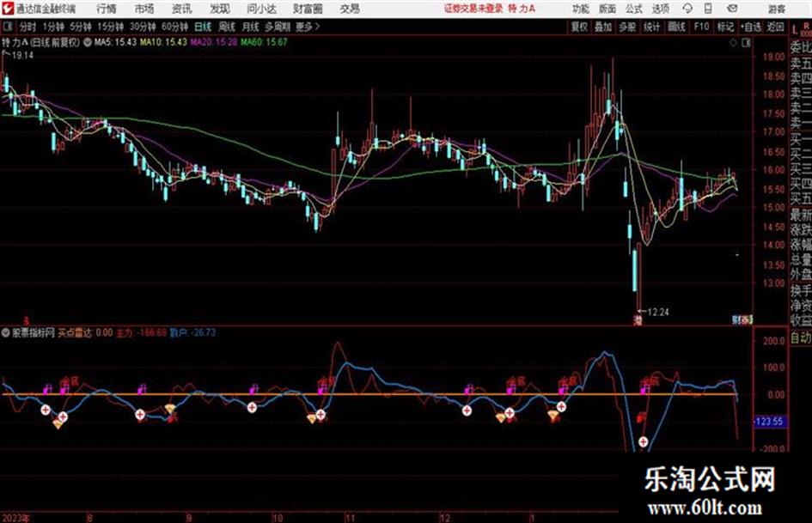Screen dimensions: 812x523
Task: Click the 画线 drawing button
Action: coord(676,27)
